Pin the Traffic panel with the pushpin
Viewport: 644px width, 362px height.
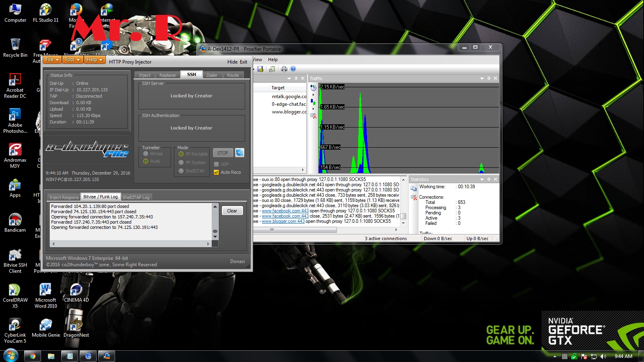point(489,78)
